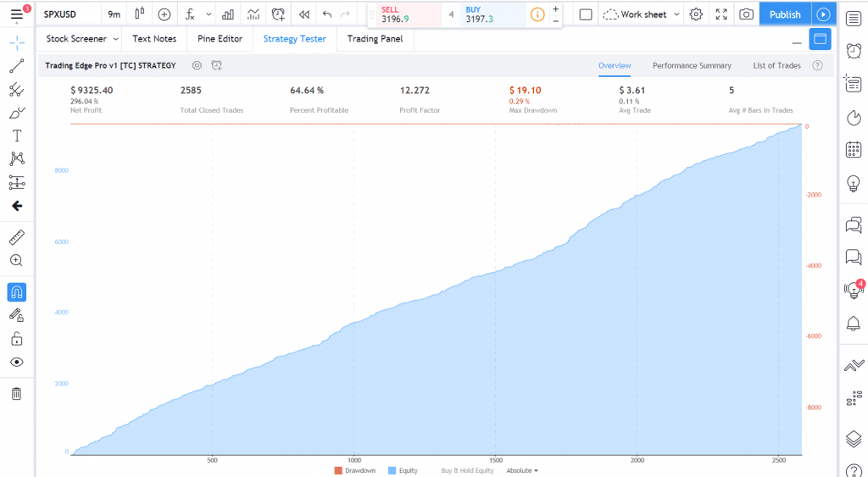Screen dimensions: 868x477
Task: Switch to the Pine Editor tab
Action: [219, 39]
